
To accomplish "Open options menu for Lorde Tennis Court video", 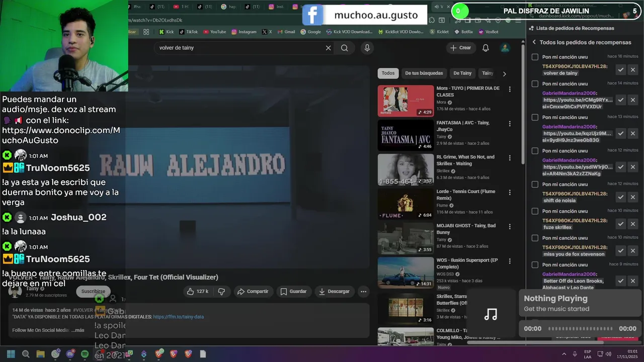I will tap(510, 192).
